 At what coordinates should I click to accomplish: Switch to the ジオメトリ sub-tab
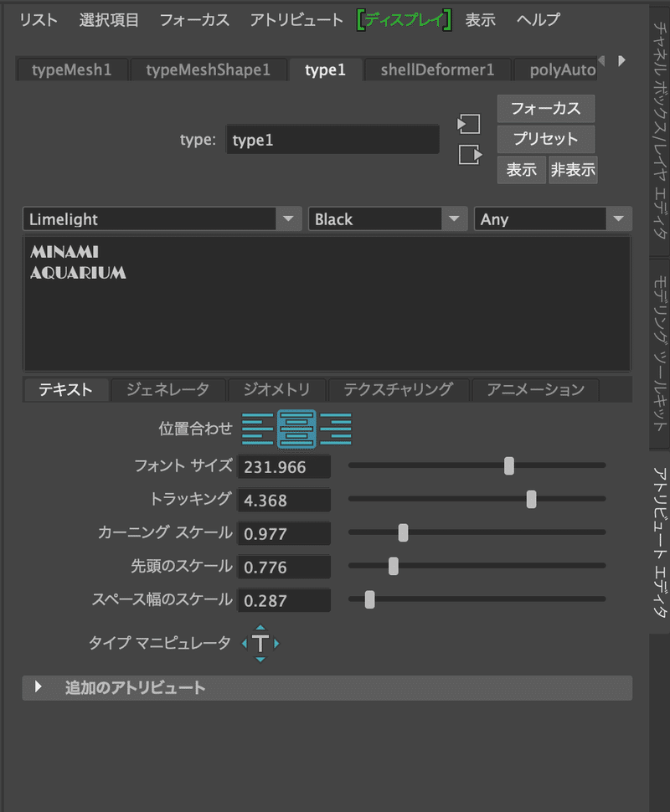tap(276, 389)
